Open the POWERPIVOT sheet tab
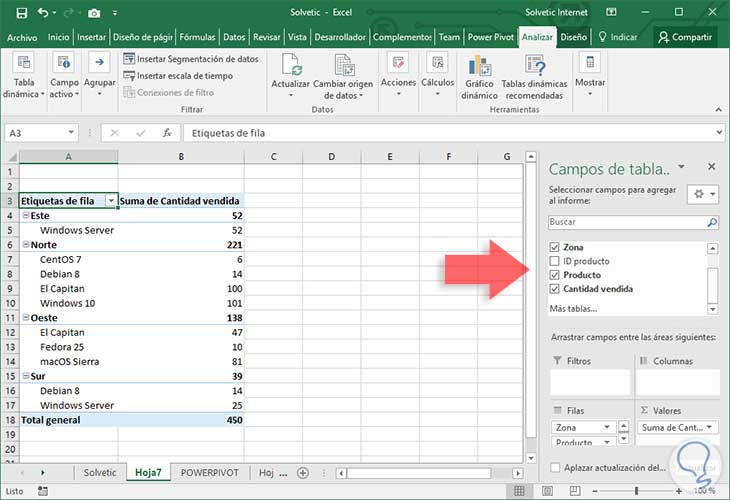Image resolution: width=730 pixels, height=500 pixels. coord(211,472)
